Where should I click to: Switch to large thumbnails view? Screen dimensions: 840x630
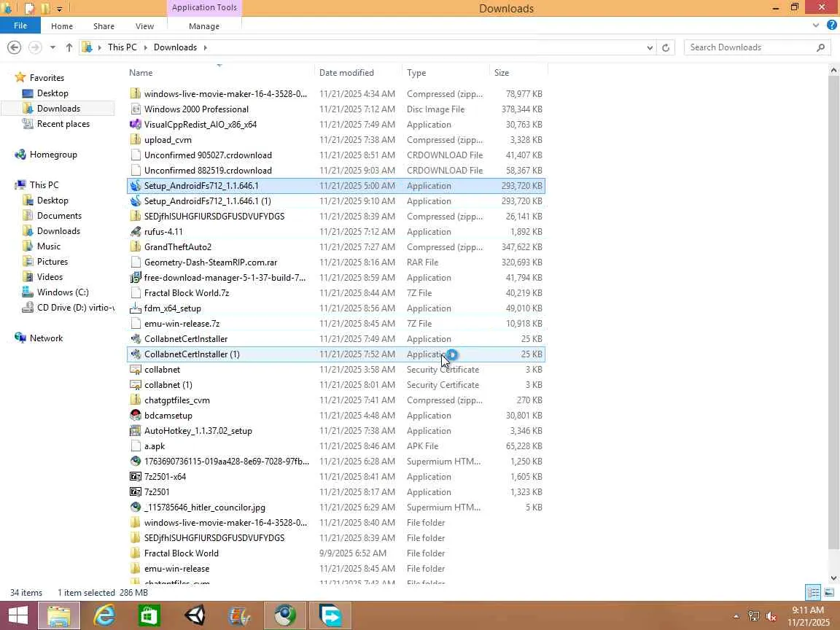coord(829,593)
